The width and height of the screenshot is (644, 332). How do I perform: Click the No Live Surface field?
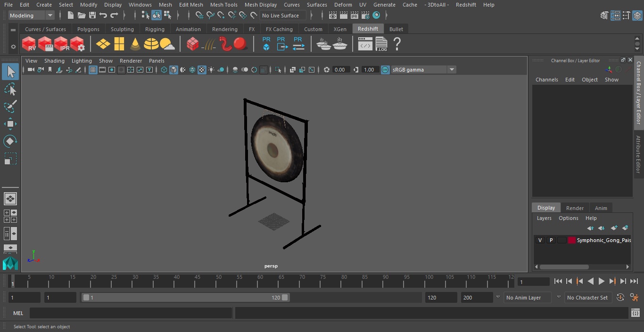(283, 16)
